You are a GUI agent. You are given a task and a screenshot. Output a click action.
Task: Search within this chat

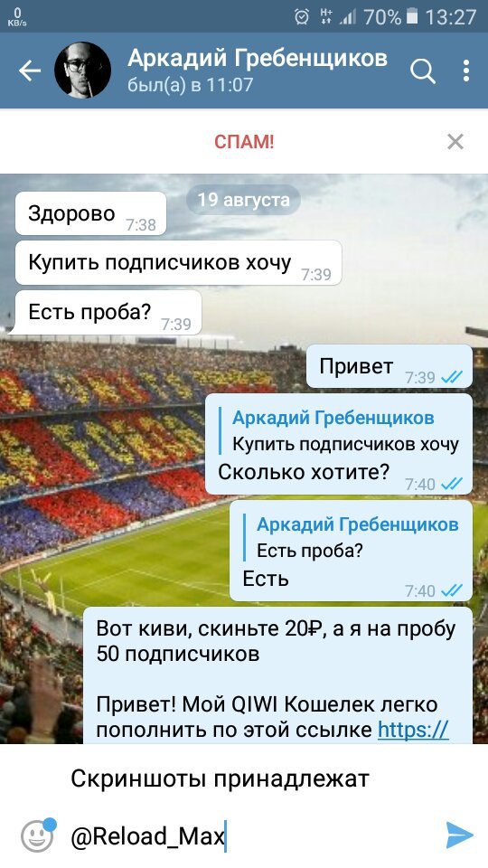click(423, 71)
